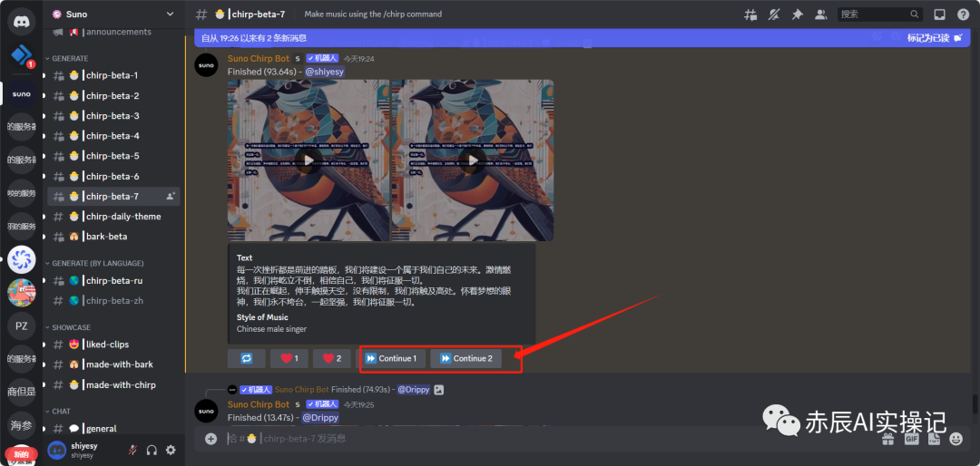Screen dimensions: 980x466
Task: Click Suno Chirp Bot name at 今天19:24
Action: point(259,58)
